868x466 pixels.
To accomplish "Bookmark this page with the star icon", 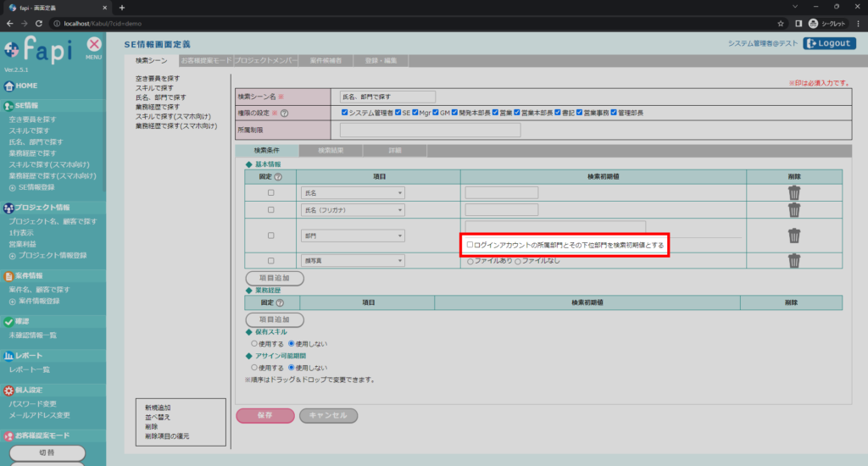I will (x=780, y=23).
